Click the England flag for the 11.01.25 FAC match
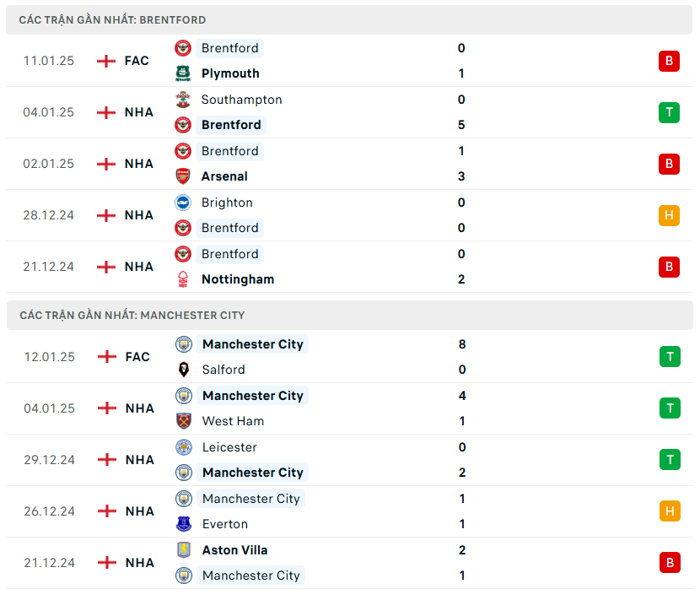The image size is (700, 600). [106, 61]
